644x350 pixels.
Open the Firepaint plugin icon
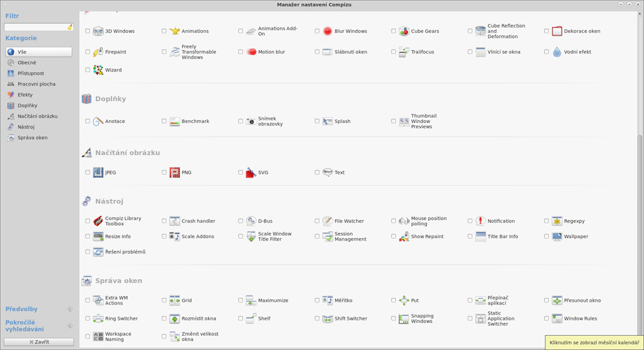click(98, 52)
